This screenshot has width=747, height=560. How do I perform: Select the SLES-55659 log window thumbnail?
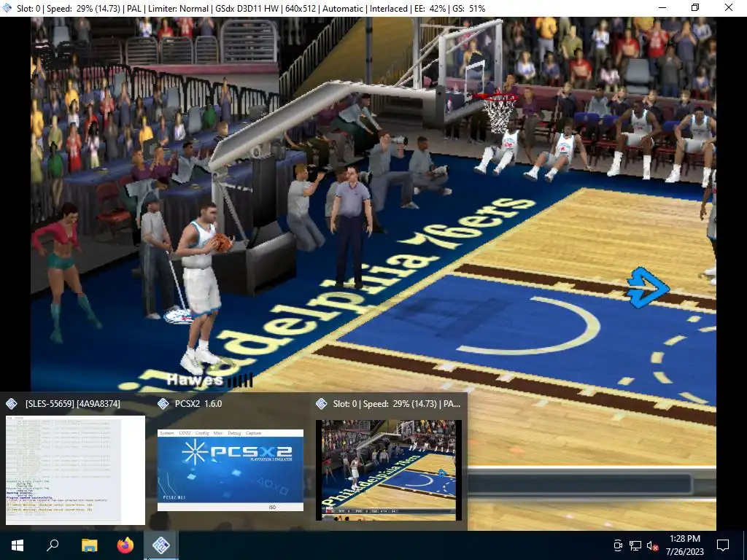(x=75, y=470)
